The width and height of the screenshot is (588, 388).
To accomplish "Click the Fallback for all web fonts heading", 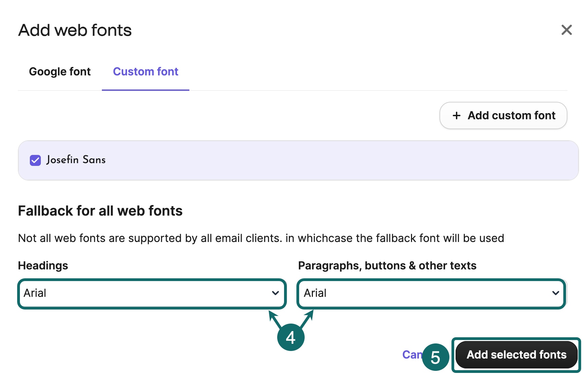I will click(x=101, y=211).
